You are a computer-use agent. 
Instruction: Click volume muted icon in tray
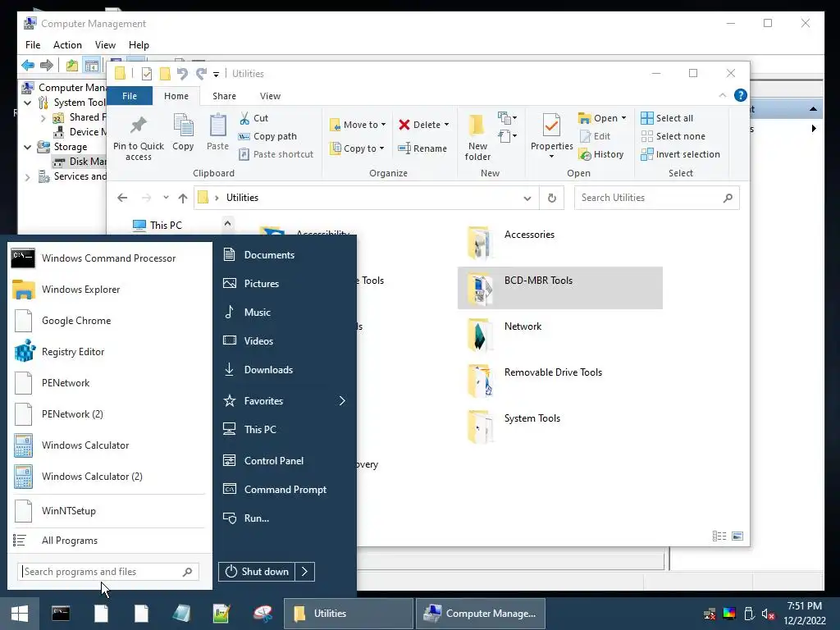tap(768, 614)
